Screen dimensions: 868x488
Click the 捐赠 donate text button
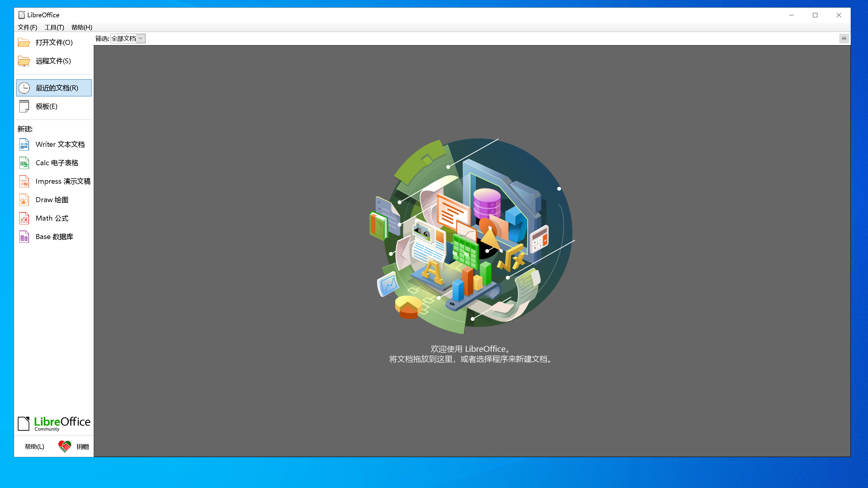pyautogui.click(x=83, y=446)
